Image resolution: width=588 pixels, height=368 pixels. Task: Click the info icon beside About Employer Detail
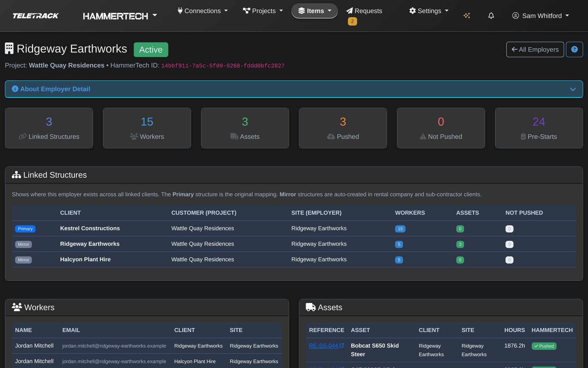coord(15,89)
